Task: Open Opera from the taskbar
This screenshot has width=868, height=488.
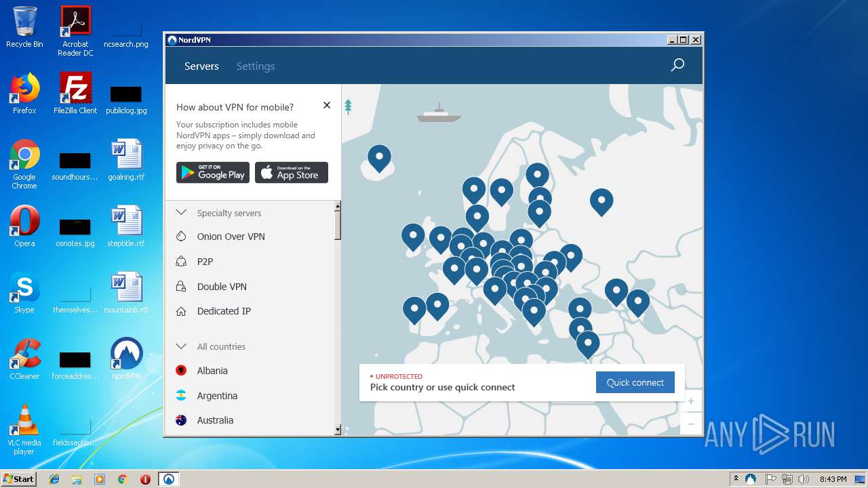Action: (145, 479)
